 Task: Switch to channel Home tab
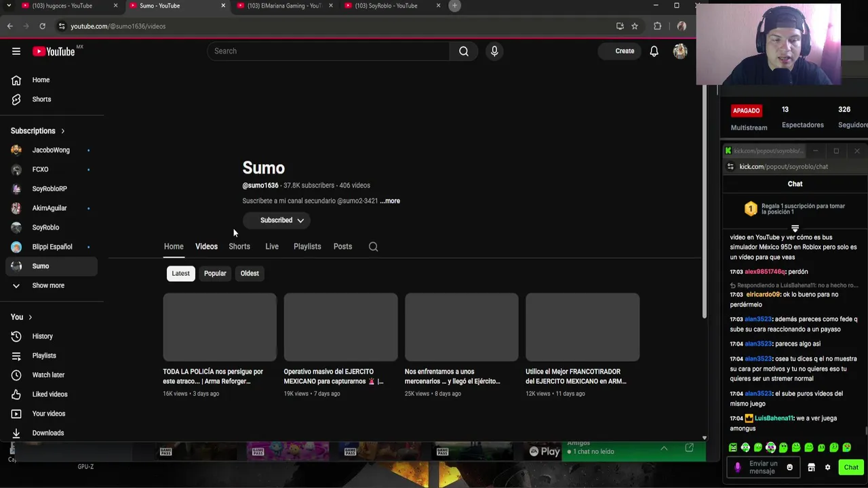pyautogui.click(x=174, y=247)
